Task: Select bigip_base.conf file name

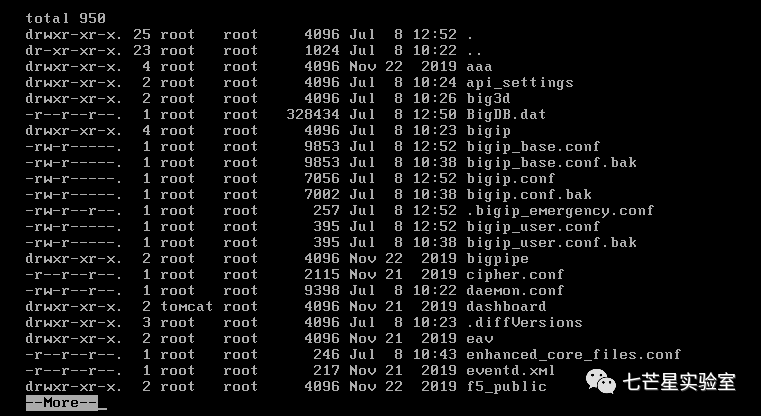Action: pyautogui.click(x=533, y=147)
